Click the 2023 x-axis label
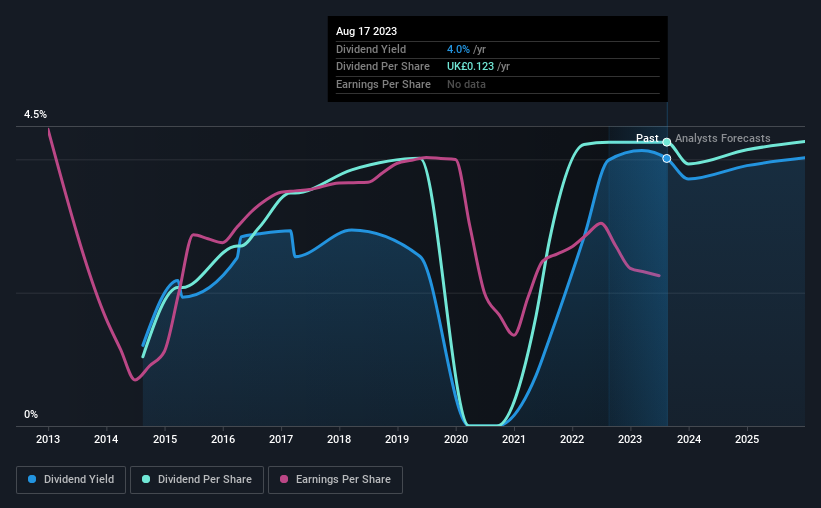The image size is (821, 508). (x=630, y=439)
